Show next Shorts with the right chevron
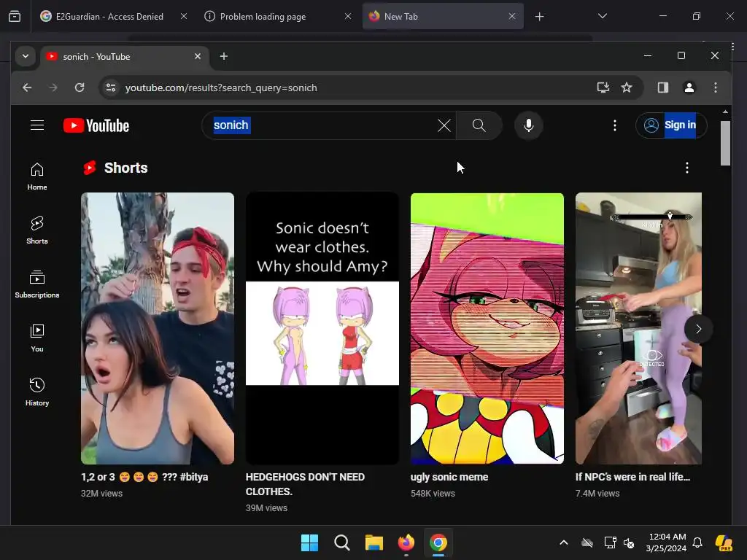 (x=698, y=329)
